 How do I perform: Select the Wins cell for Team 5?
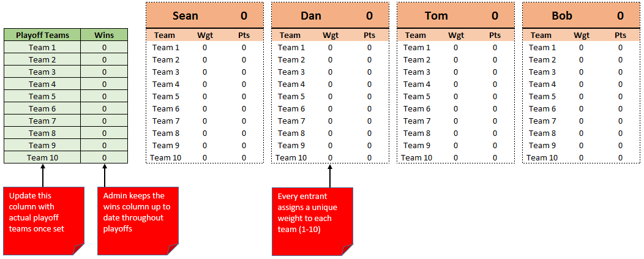click(104, 96)
